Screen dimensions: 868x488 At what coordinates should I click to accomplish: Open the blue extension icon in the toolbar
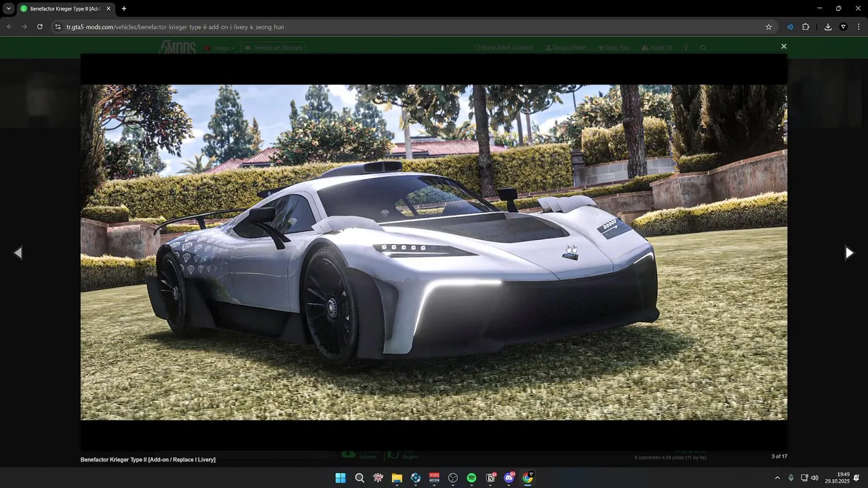pyautogui.click(x=790, y=27)
